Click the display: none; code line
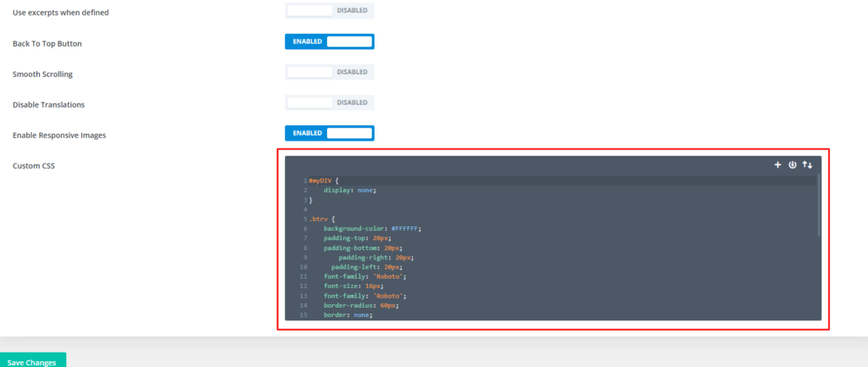Screen dimensions: 868x367 (x=349, y=190)
